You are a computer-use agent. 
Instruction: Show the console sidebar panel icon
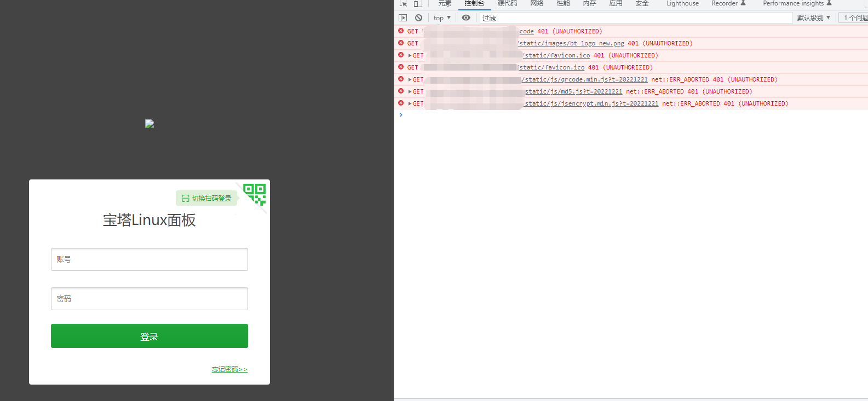click(x=403, y=18)
